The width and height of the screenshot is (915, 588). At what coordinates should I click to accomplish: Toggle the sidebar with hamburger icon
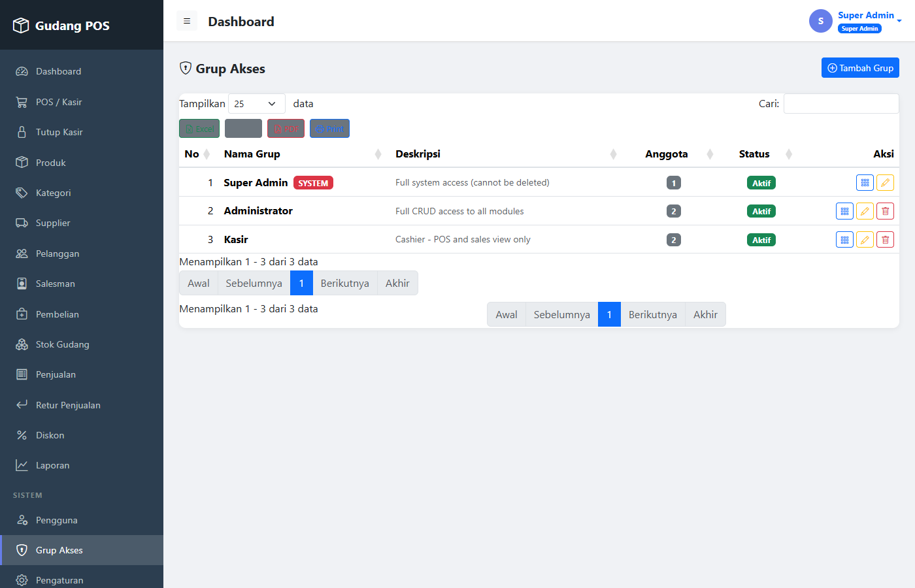[187, 21]
